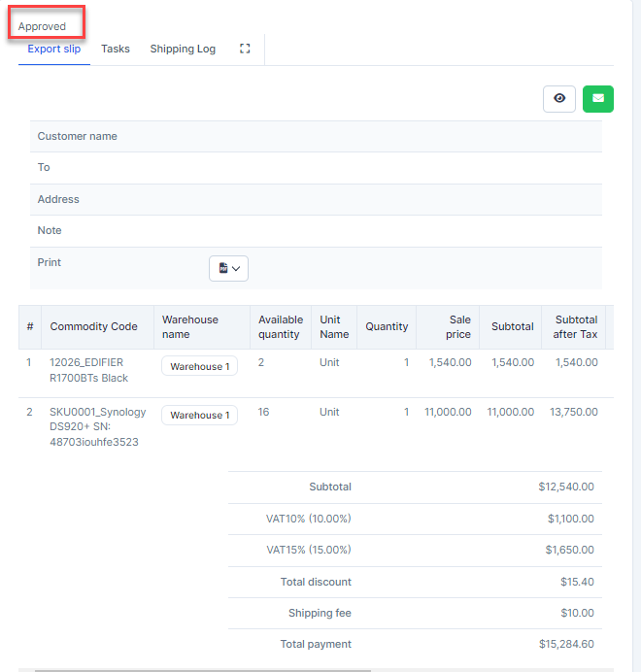
Task: Click the Quantity column header
Action: pyautogui.click(x=387, y=326)
